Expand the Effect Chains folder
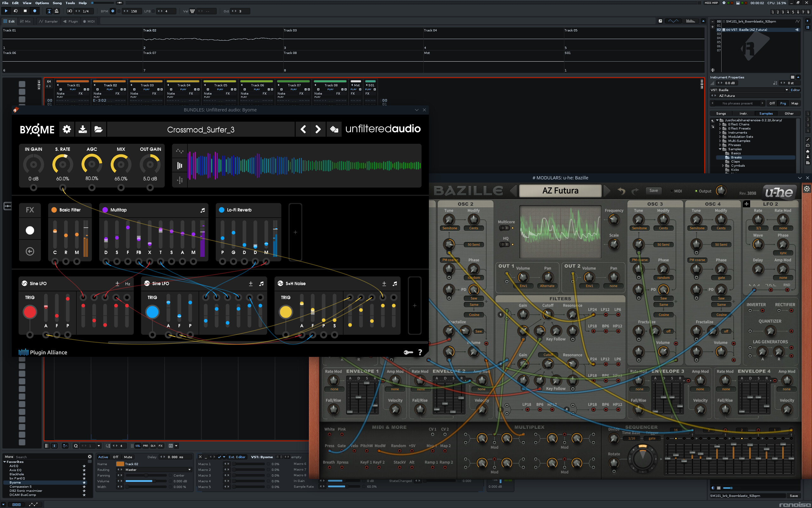Image resolution: width=812 pixels, height=508 pixels. [720, 124]
